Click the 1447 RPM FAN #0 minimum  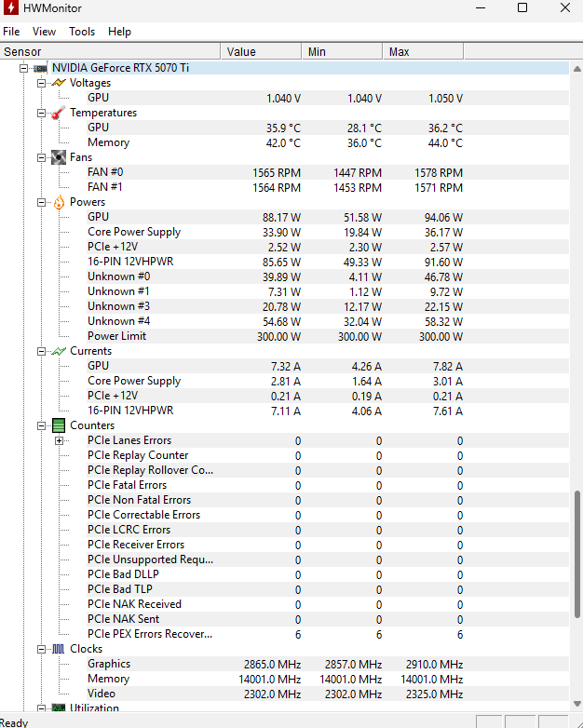point(358,173)
